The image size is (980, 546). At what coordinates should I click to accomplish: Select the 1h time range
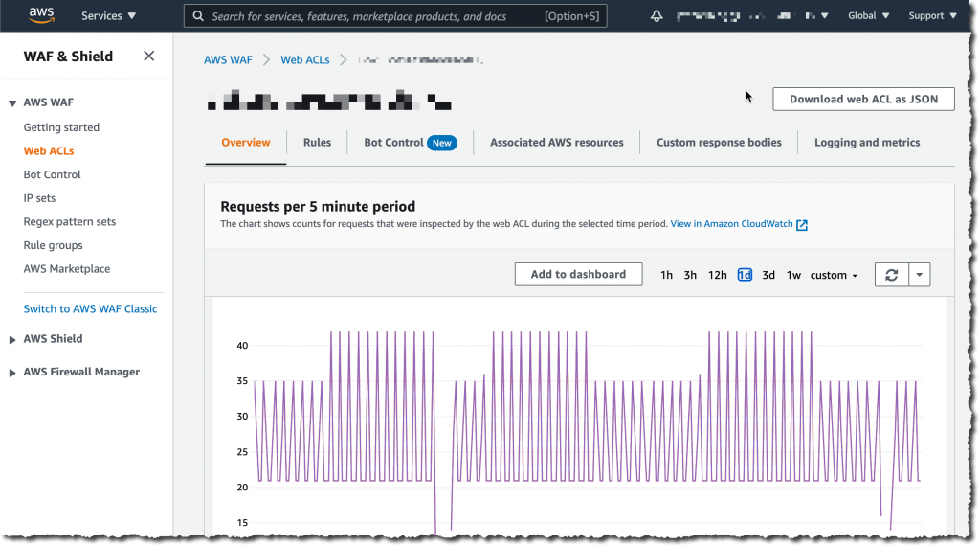[x=666, y=276]
